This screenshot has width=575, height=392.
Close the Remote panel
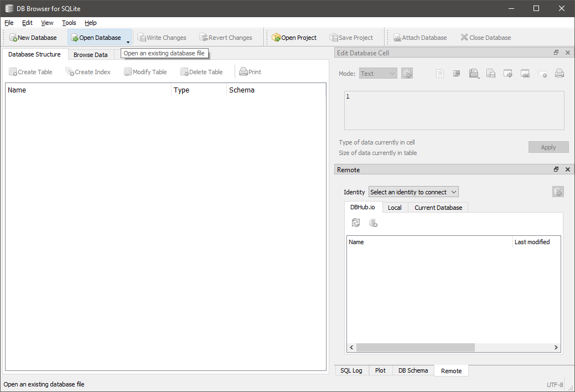[x=567, y=169]
